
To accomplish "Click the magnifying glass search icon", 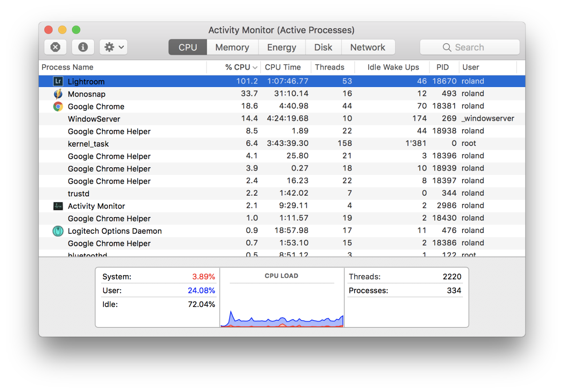I will 447,48.
